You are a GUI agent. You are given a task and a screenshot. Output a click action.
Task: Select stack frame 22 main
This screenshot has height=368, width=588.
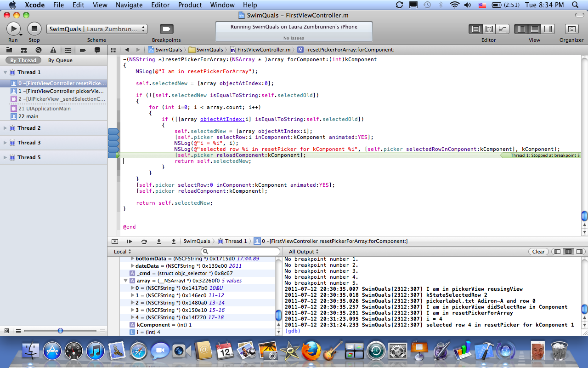click(x=54, y=116)
